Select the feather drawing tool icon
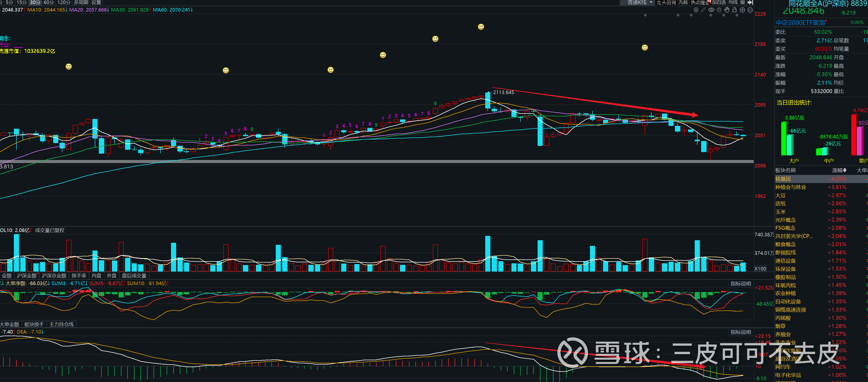Image resolution: width=868 pixels, height=382 pixels. pos(703,10)
